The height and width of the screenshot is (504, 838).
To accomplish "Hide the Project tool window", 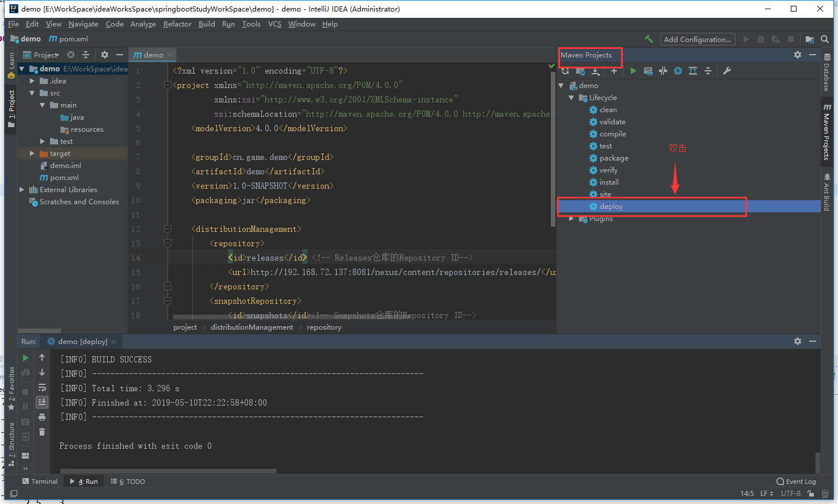I will [120, 55].
